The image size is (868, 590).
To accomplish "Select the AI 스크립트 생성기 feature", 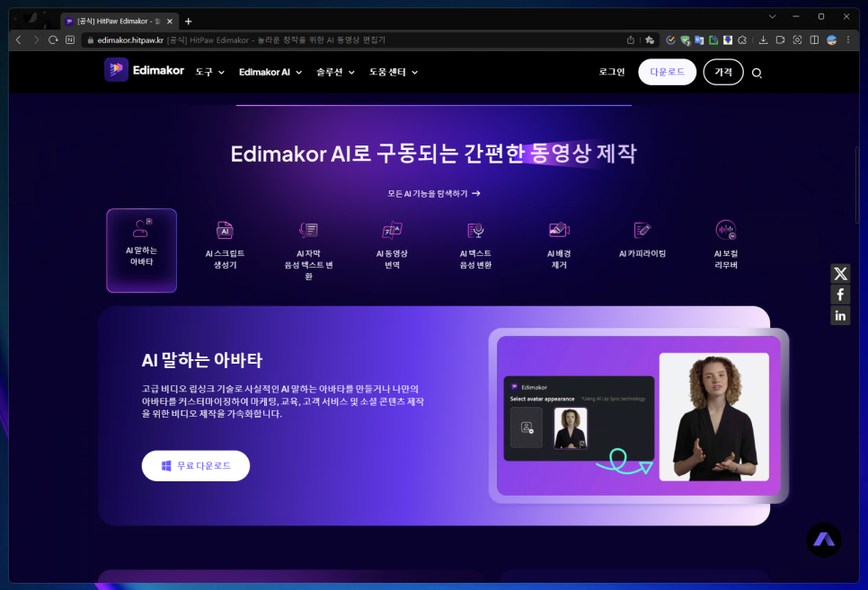I will click(x=225, y=244).
